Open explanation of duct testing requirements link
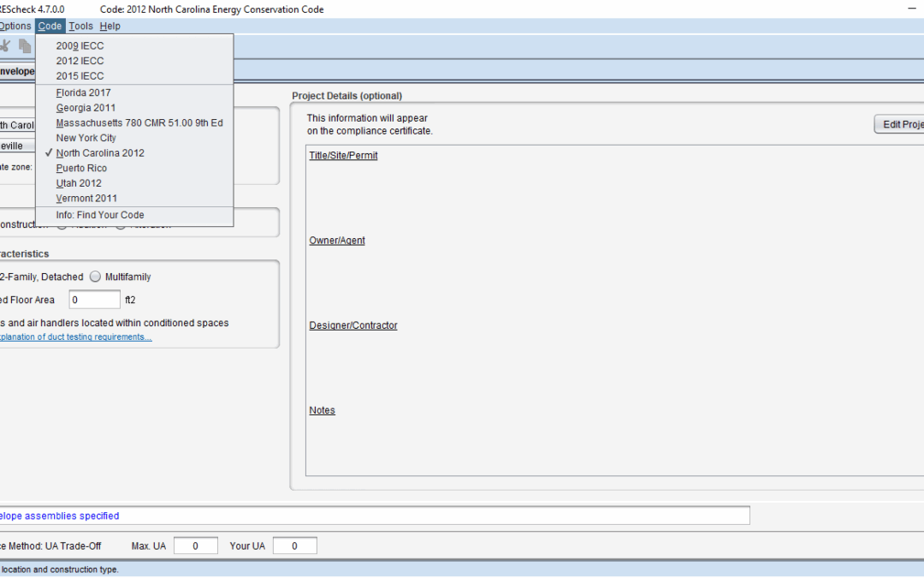 (x=75, y=337)
